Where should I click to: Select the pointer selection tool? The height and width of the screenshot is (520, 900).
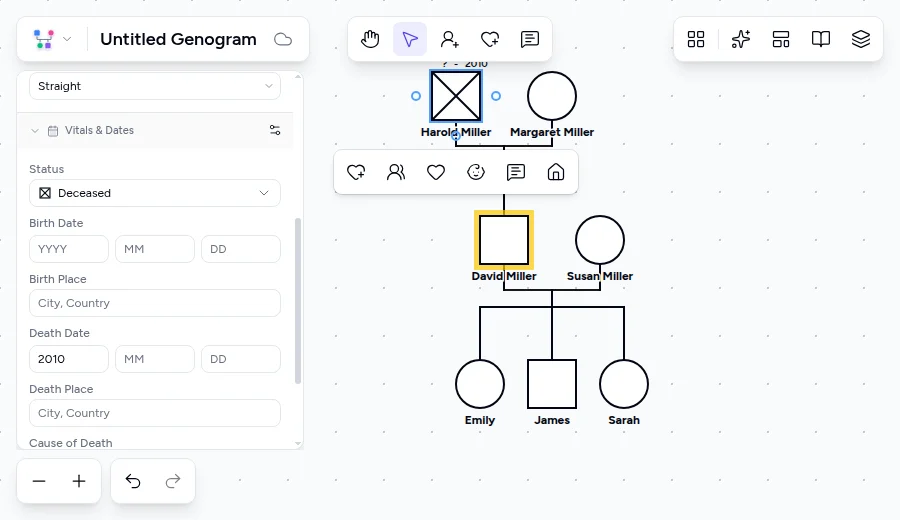point(410,39)
